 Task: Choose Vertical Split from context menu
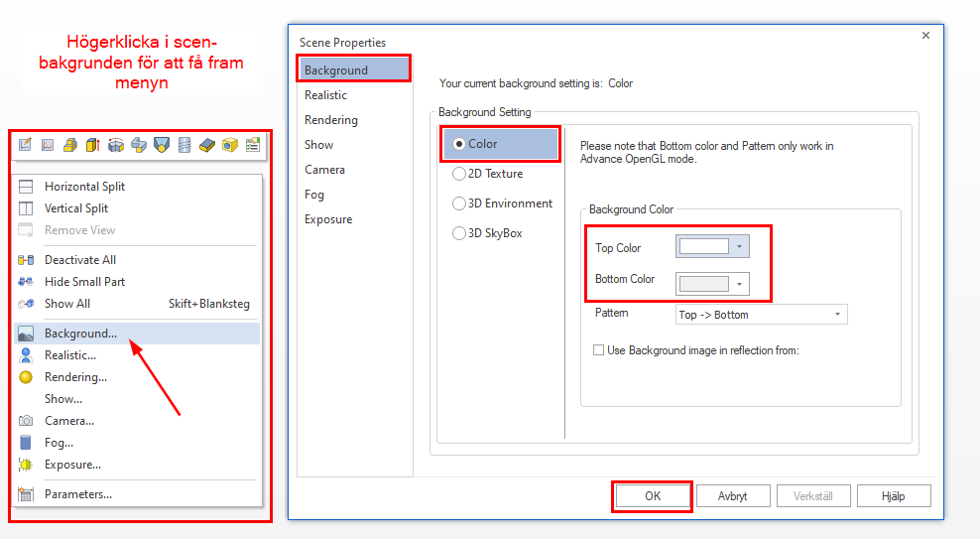tap(137, 208)
